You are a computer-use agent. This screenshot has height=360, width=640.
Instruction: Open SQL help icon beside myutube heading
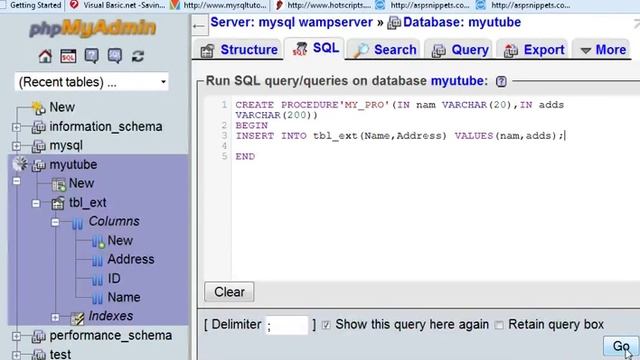click(501, 81)
